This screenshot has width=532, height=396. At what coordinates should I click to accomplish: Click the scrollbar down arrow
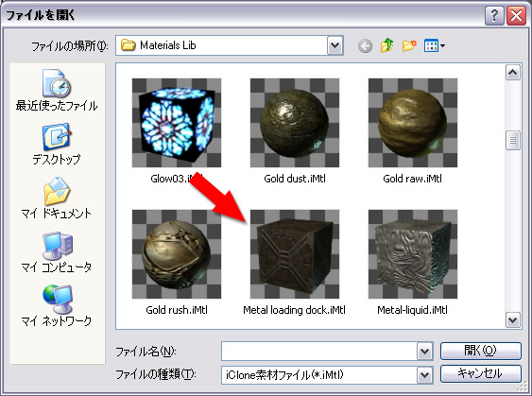pyautogui.click(x=513, y=319)
